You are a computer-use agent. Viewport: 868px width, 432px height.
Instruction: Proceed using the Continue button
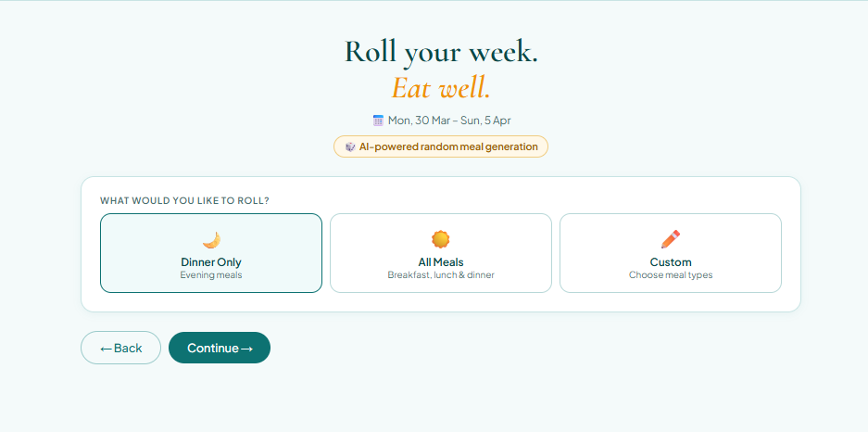[x=220, y=348]
